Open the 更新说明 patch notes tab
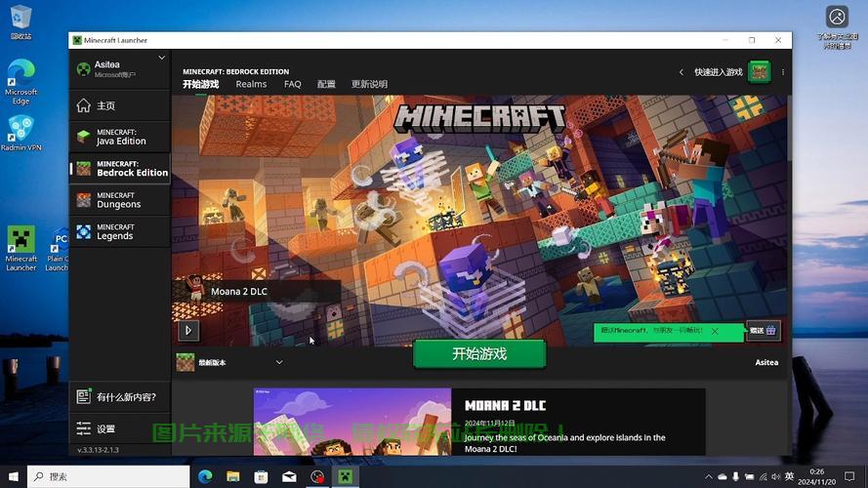The height and width of the screenshot is (488, 868). point(369,84)
